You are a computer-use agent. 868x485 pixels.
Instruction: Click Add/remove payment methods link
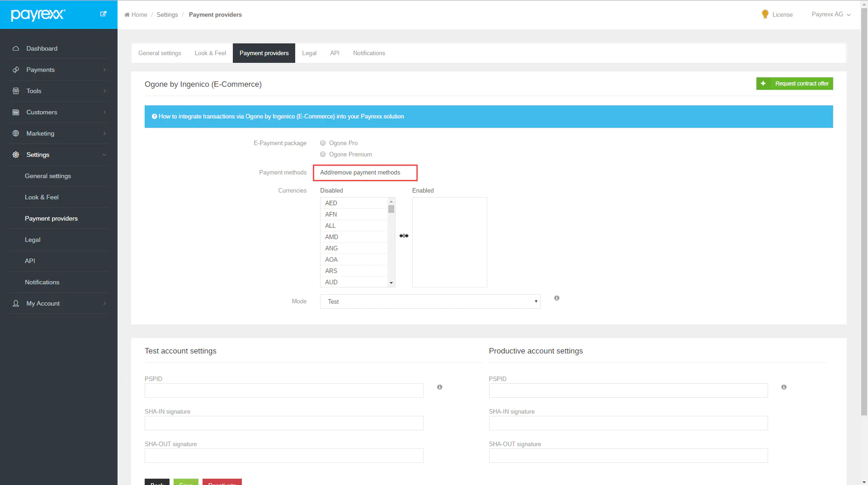coord(360,173)
